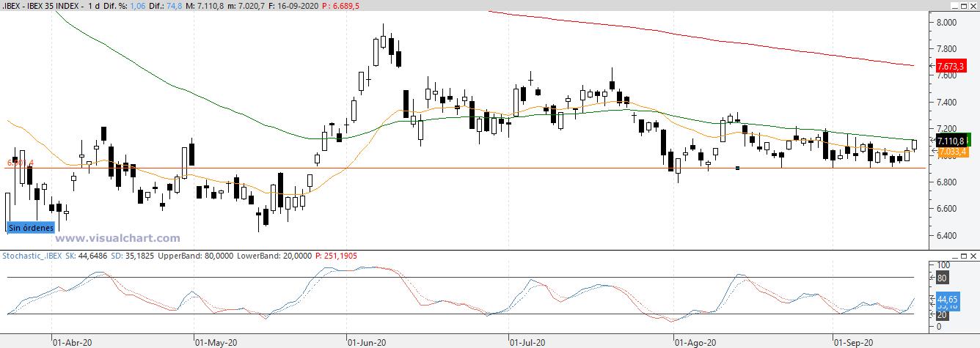Click the stochastic upper band 80 marker
The height and width of the screenshot is (348, 980).
[x=943, y=278]
